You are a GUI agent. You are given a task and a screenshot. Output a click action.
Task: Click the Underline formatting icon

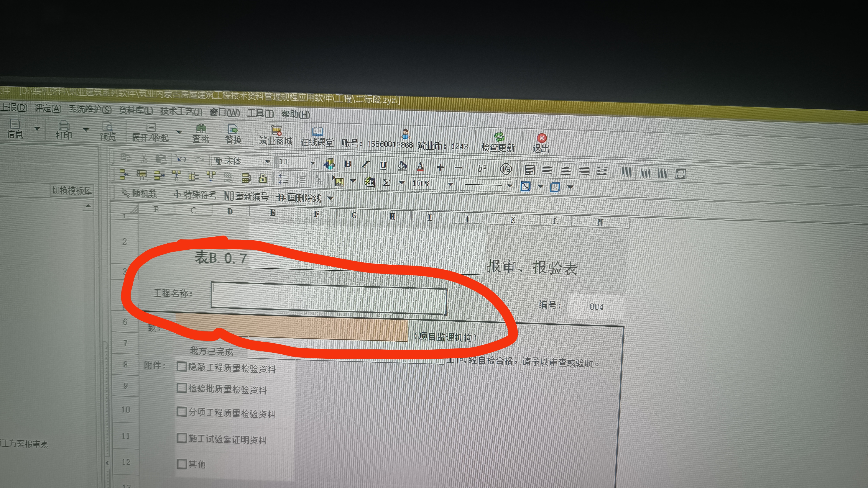pyautogui.click(x=383, y=165)
